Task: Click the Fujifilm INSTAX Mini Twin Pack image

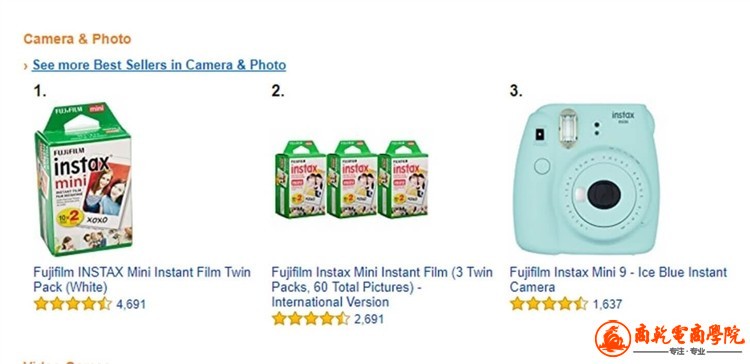Action: (x=84, y=179)
